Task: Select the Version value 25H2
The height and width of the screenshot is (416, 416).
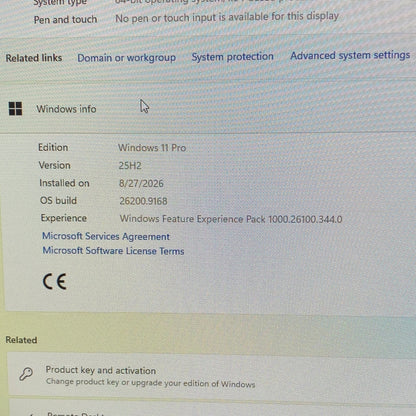Action: [130, 166]
